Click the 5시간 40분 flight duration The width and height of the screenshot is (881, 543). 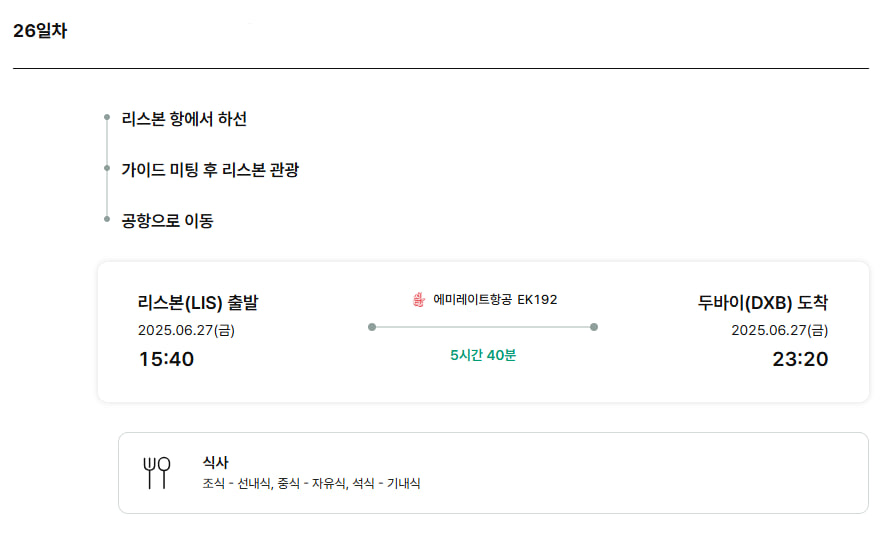tap(483, 355)
